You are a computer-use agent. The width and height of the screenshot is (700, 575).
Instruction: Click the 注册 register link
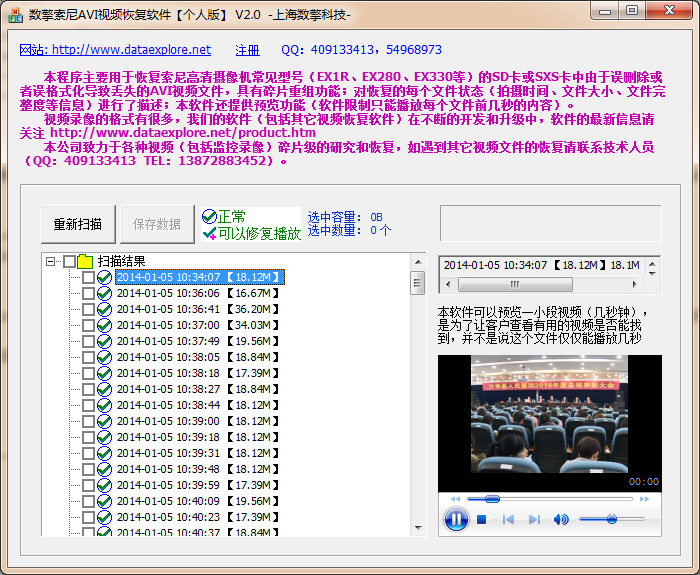(x=247, y=50)
